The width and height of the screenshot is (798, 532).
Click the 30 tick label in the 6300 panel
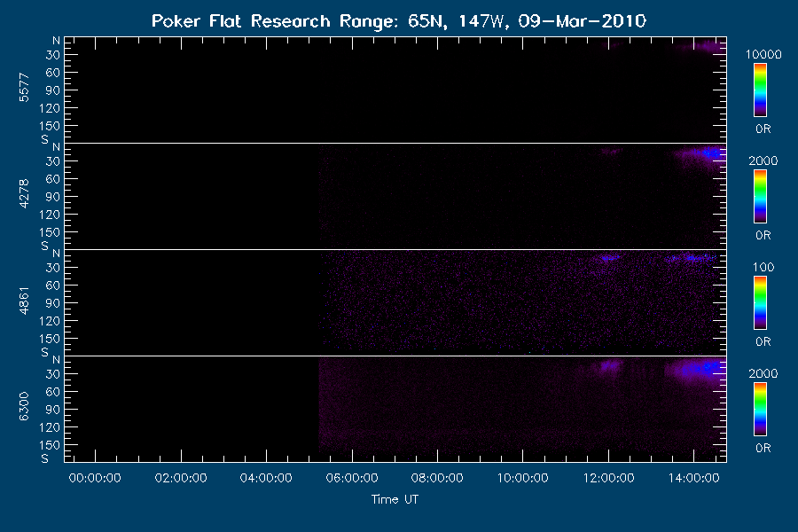[53, 374]
